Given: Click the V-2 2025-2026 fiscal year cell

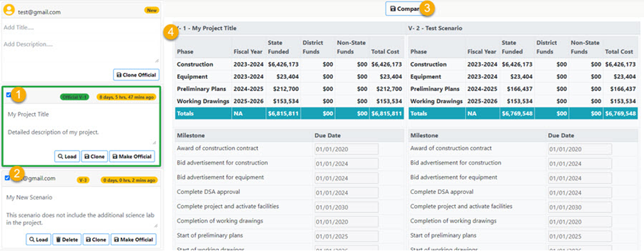Looking at the screenshot, I should (x=482, y=101).
